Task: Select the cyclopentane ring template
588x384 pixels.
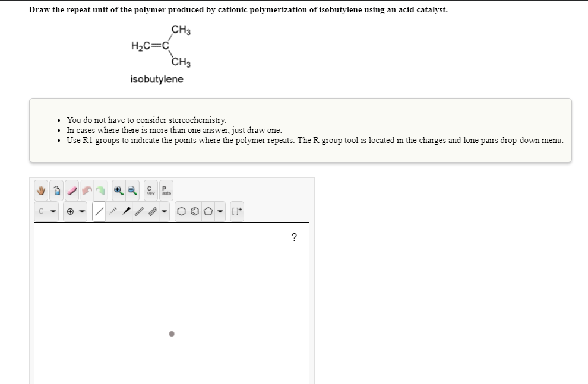Action: [207, 210]
